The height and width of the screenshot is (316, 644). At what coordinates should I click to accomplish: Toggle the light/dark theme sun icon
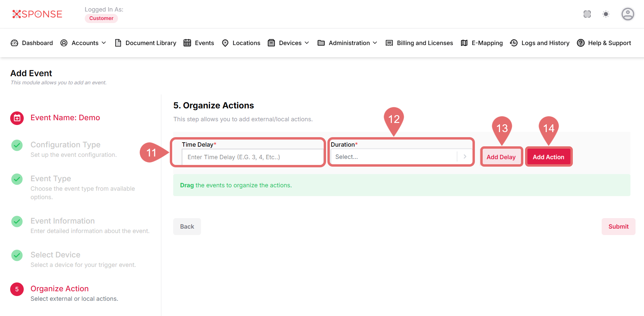click(x=606, y=14)
